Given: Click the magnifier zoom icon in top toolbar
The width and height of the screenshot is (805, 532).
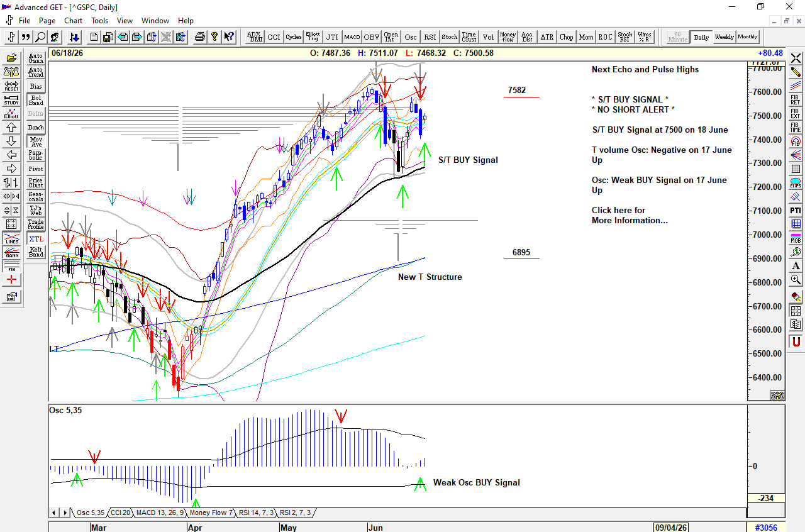Looking at the screenshot, I should 40,37.
